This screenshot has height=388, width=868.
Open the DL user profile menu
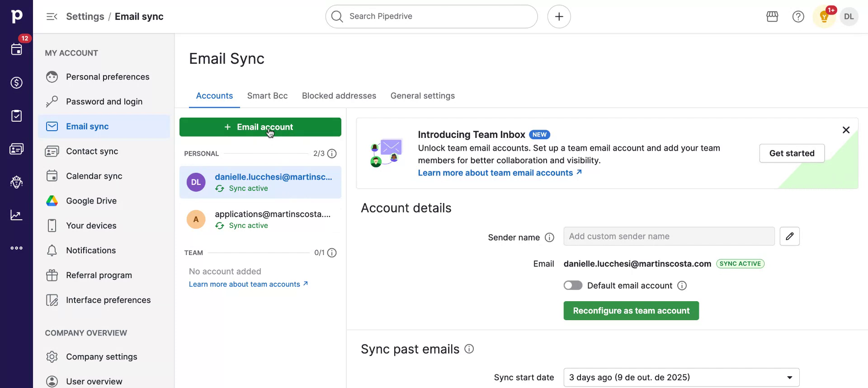(x=849, y=17)
